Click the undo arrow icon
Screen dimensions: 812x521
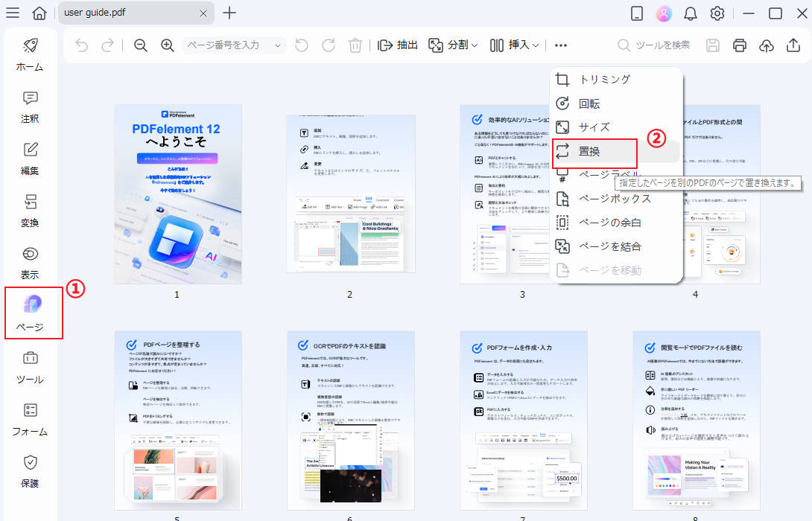point(80,45)
